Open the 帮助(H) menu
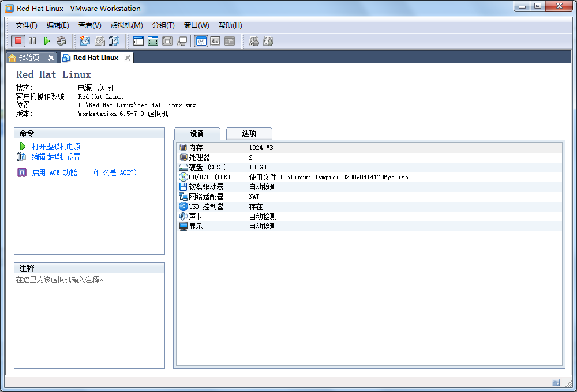Screen dimensions: 577x392 coord(230,25)
